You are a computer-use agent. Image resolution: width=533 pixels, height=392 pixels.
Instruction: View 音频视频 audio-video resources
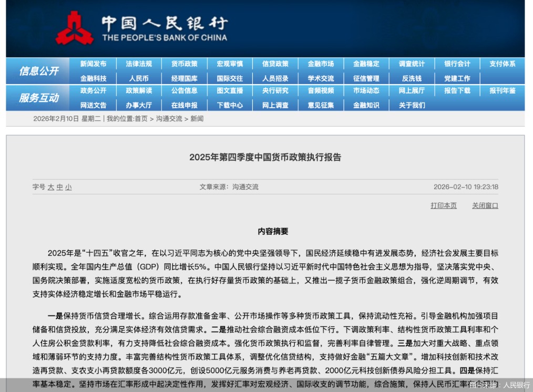coord(321,91)
